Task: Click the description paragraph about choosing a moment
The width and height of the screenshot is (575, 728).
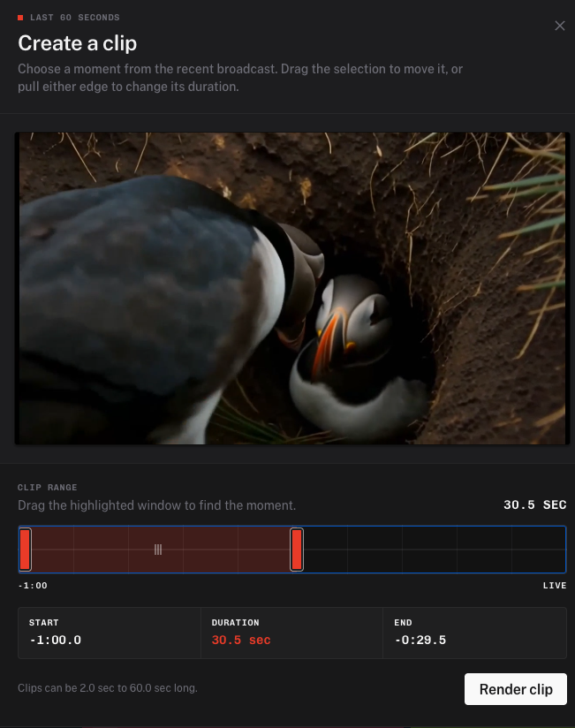Action: point(240,78)
